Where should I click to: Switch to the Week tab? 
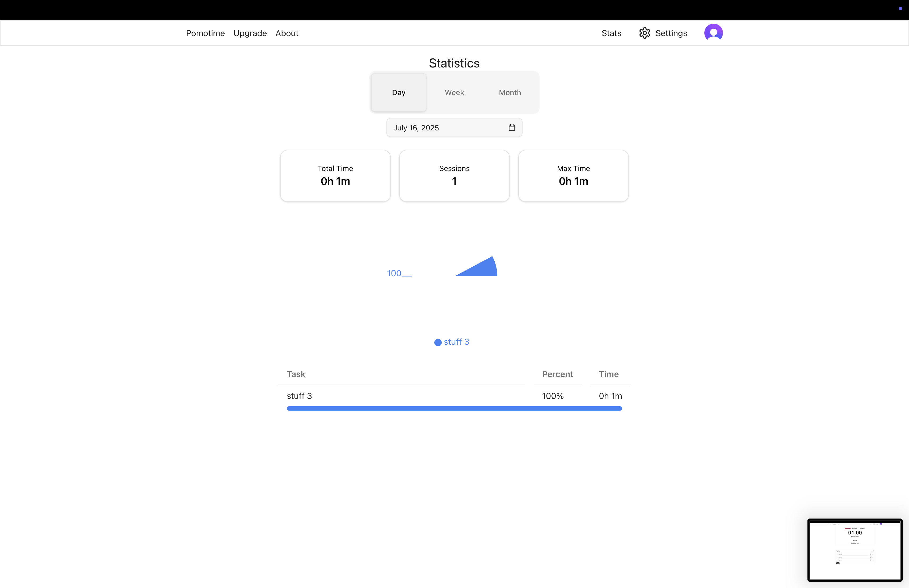click(454, 92)
